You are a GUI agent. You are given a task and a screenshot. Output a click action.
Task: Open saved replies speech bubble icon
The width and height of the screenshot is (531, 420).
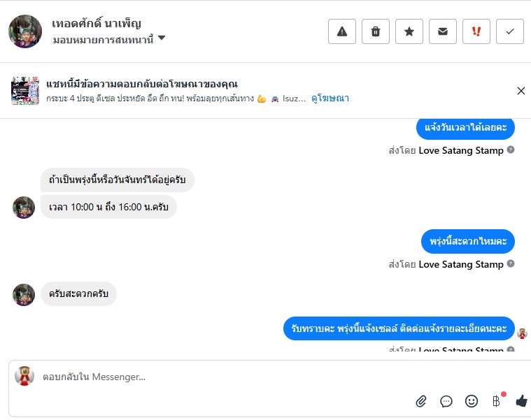point(446,401)
